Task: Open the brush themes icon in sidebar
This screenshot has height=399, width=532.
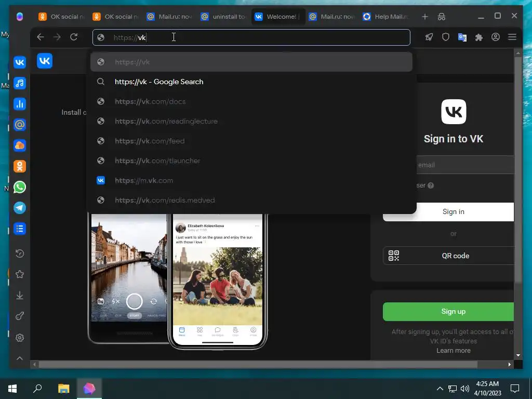Action: [20, 316]
